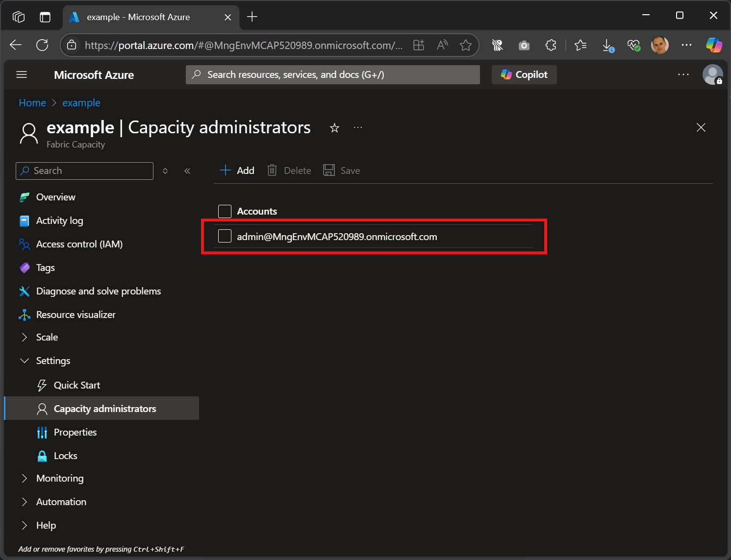
Task: Click the Tags icon in the sidebar
Action: [25, 268]
